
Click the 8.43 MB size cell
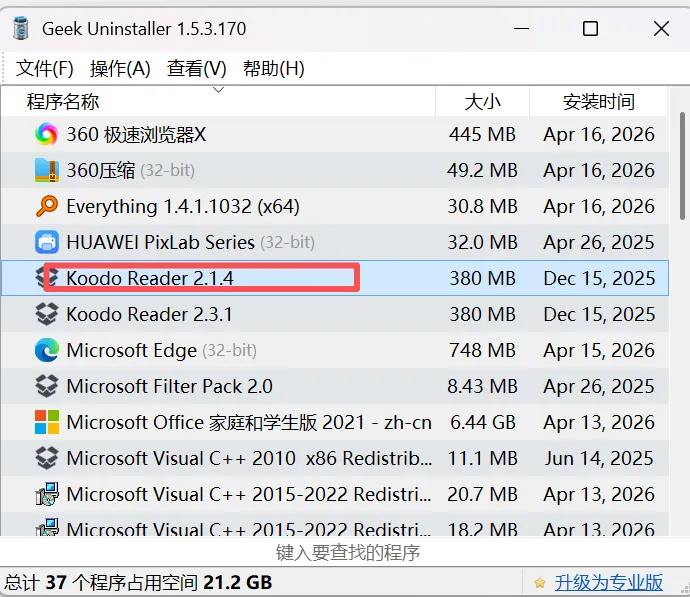click(x=482, y=386)
